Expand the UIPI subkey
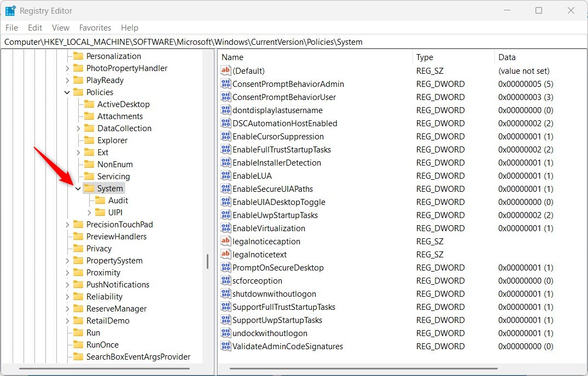Image resolution: width=588 pixels, height=376 pixels. pos(89,213)
